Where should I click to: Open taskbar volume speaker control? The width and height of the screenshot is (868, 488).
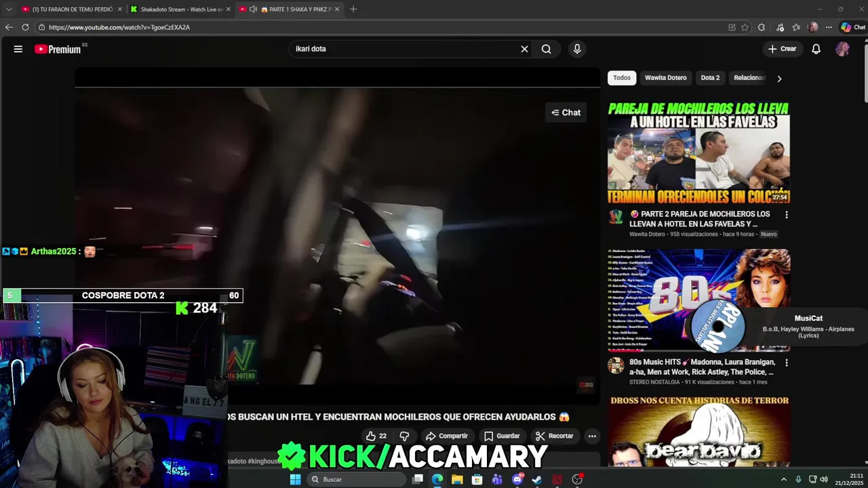[824, 479]
